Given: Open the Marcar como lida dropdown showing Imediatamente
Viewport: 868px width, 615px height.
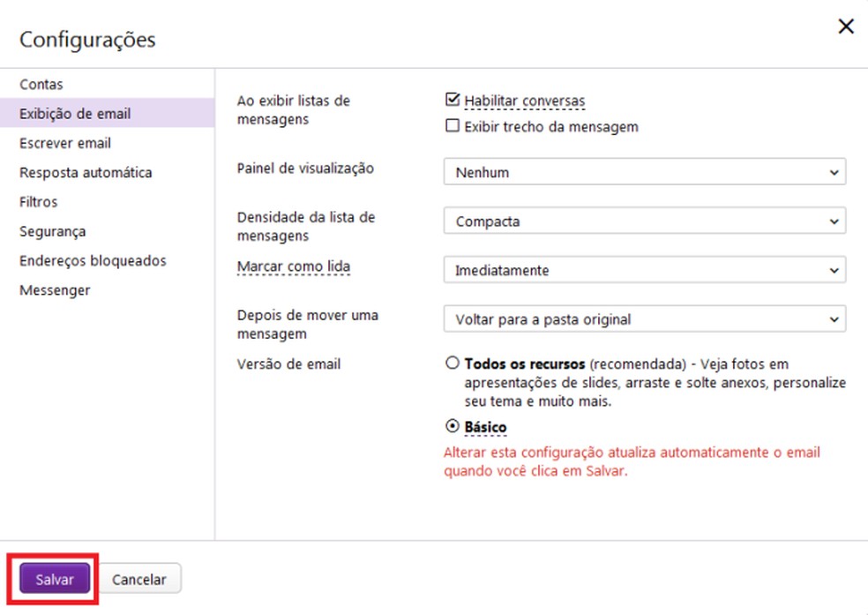Looking at the screenshot, I should coord(643,270).
